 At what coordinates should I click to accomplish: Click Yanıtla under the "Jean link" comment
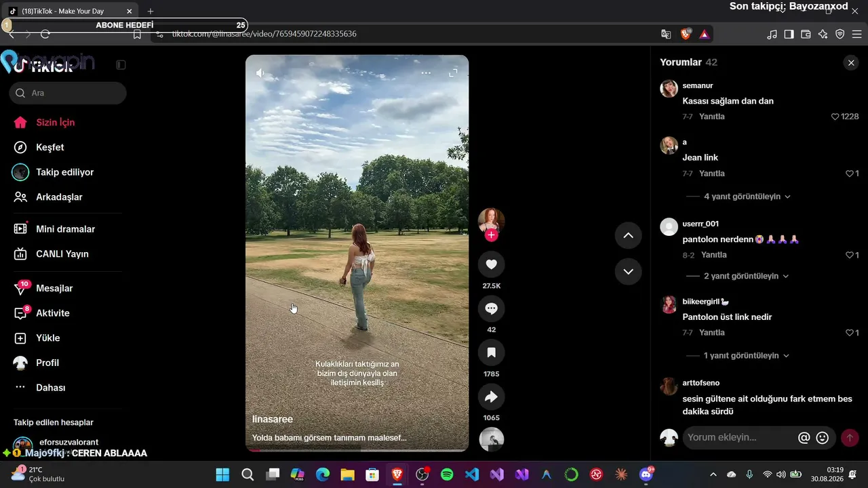[x=712, y=174]
